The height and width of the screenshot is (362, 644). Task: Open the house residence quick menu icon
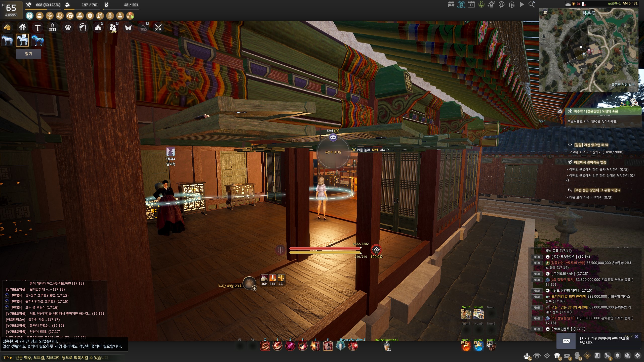[x=22, y=27]
